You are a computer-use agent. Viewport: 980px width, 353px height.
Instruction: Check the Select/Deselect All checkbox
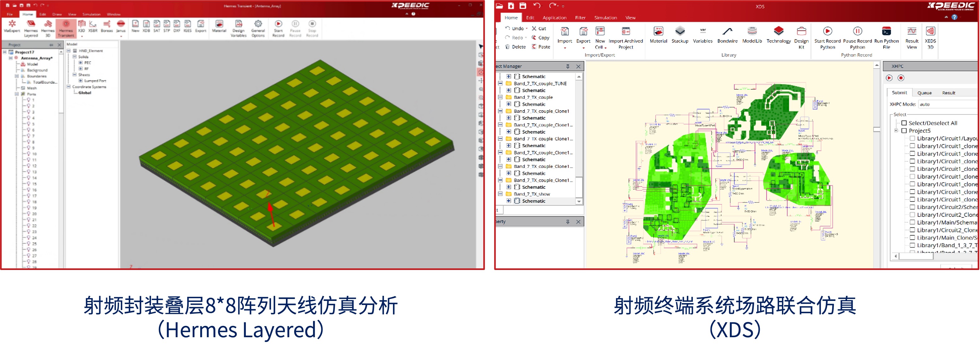904,123
